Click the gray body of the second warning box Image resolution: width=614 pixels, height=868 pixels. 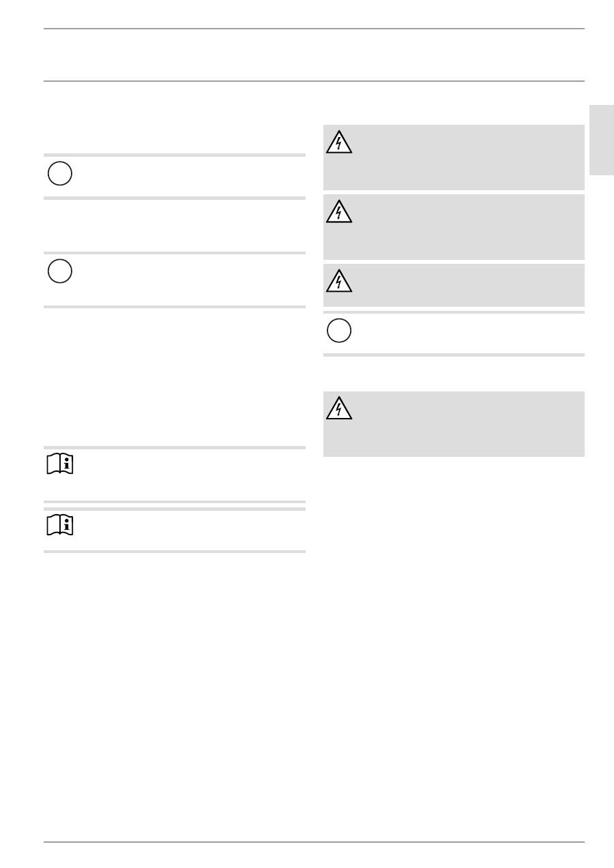(464, 227)
